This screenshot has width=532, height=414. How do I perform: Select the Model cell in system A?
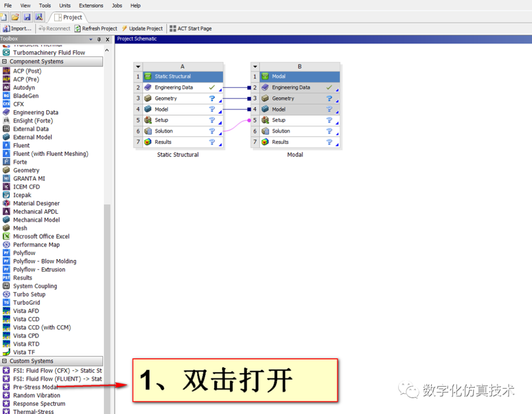[183, 109]
